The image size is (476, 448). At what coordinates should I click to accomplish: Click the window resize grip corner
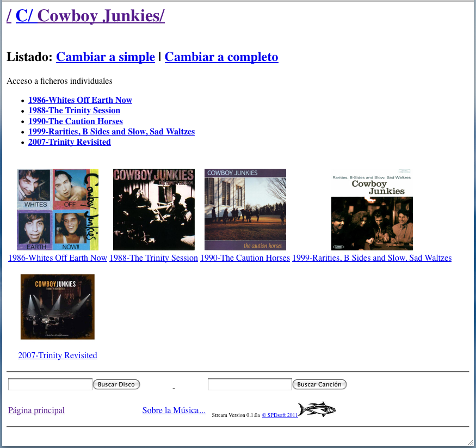(469, 442)
